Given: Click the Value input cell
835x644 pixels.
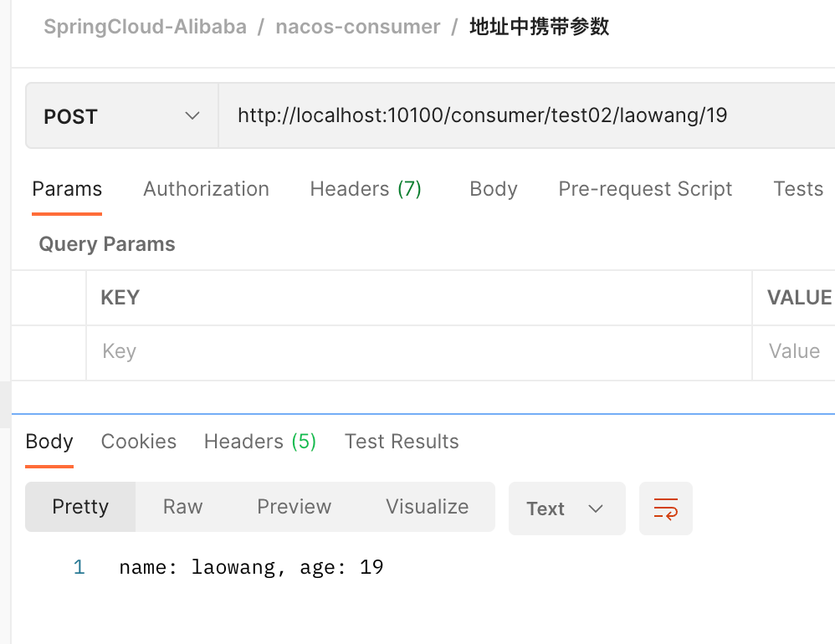Looking at the screenshot, I should [x=795, y=351].
